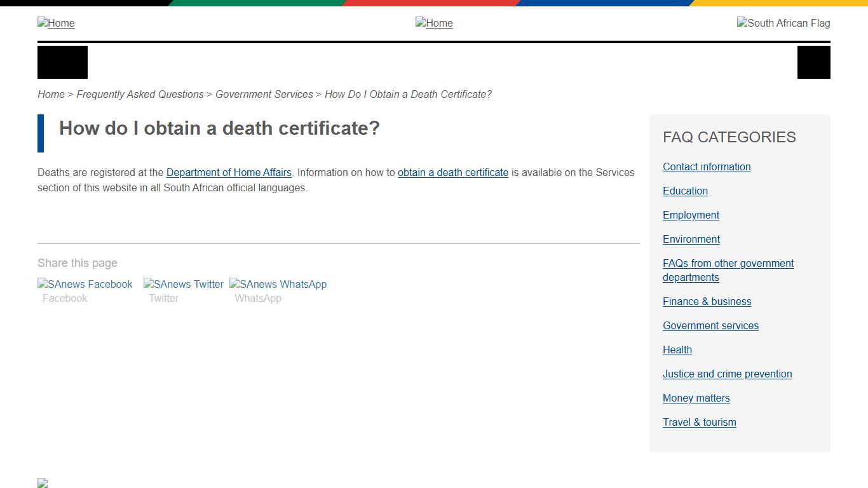Screen dimensions: 868x488
Task: Open the Home breadcrumb link
Action: pos(51,94)
